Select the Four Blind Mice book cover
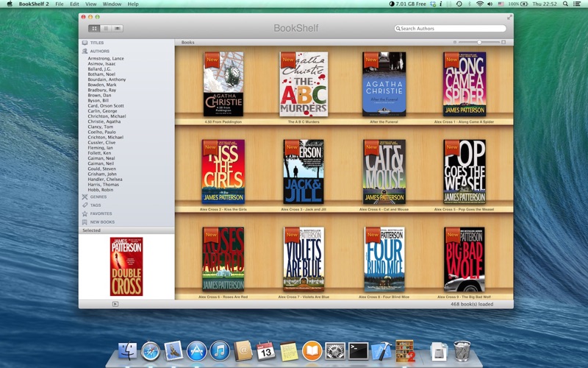588x368 pixels. pyautogui.click(x=384, y=259)
